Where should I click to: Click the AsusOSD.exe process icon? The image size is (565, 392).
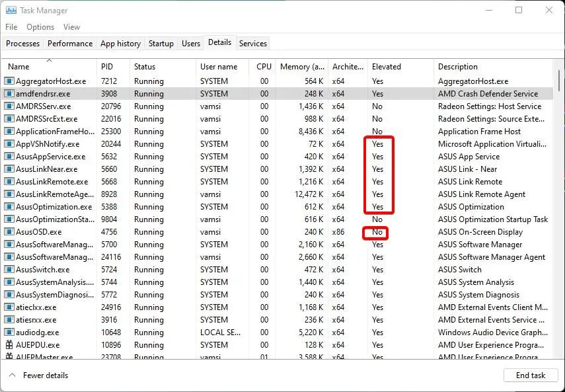pos(9,232)
